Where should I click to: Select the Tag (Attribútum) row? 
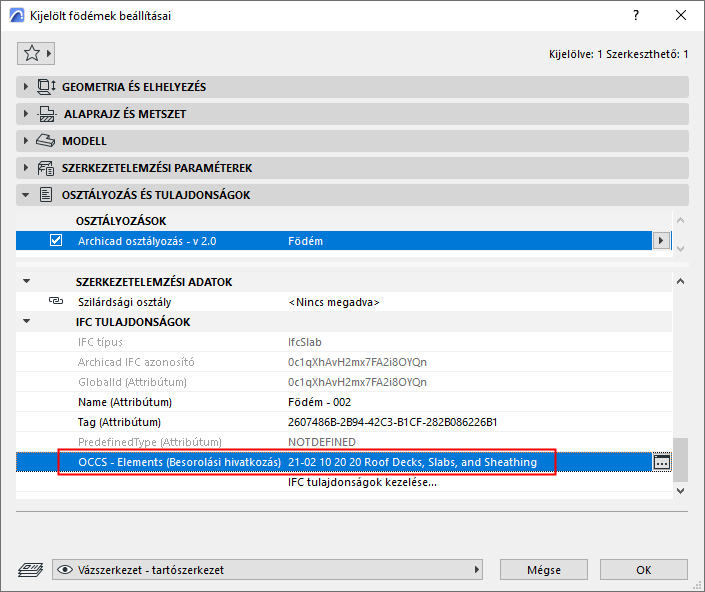344,422
